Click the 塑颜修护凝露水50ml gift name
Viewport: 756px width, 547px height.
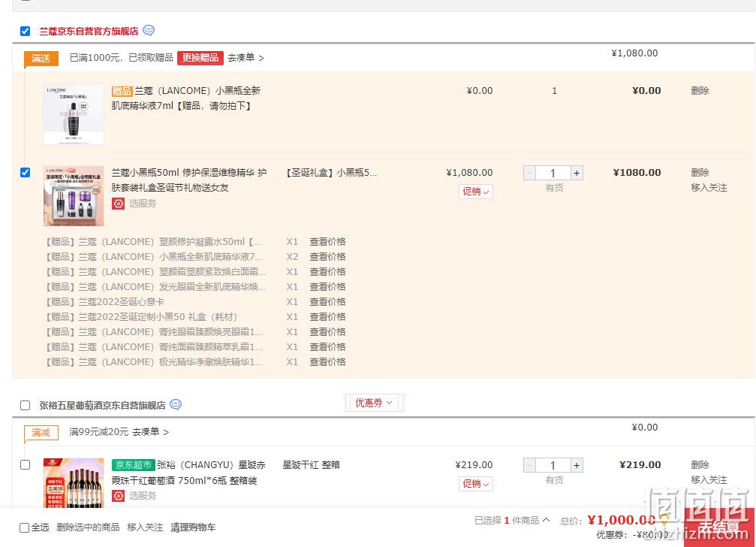pyautogui.click(x=153, y=242)
